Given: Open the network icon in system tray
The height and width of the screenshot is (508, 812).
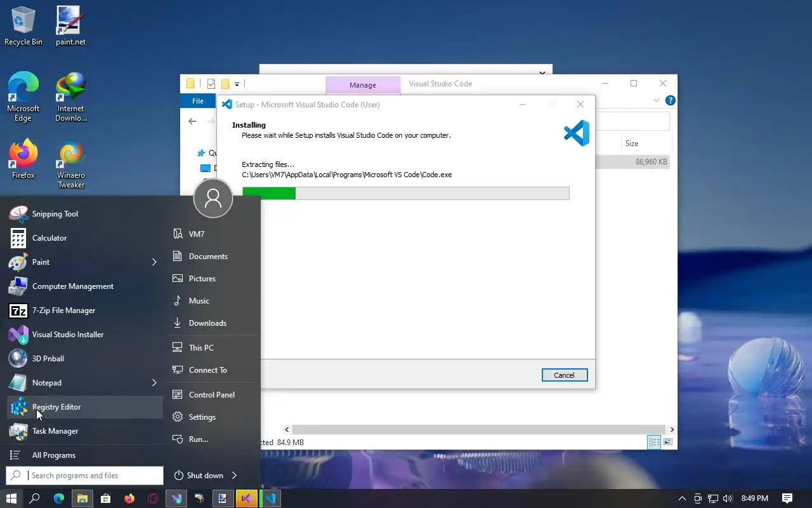Looking at the screenshot, I should click(x=713, y=498).
